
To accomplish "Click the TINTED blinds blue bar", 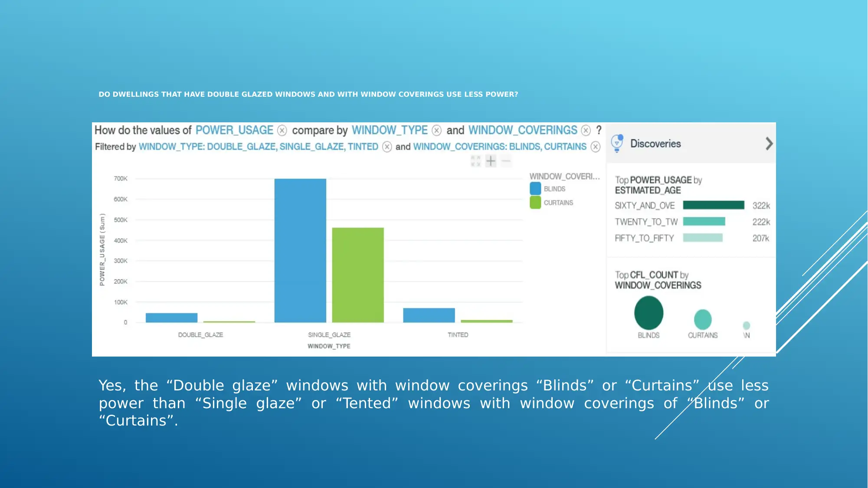I will pyautogui.click(x=429, y=315).
